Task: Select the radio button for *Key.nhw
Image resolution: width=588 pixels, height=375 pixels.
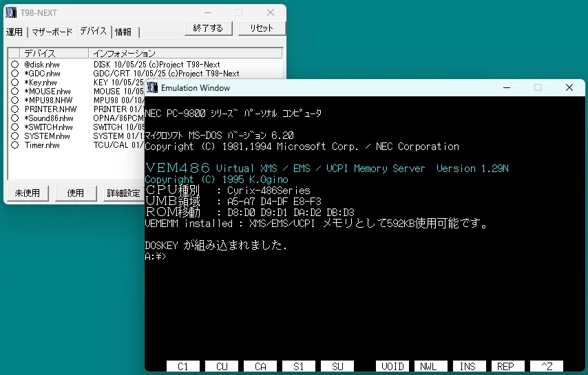Action: tap(14, 83)
